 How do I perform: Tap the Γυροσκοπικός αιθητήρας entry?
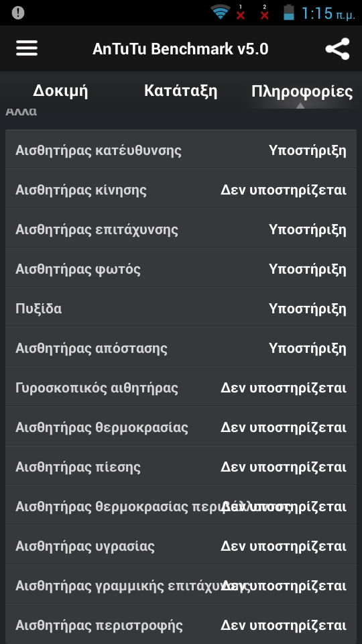pos(180,388)
